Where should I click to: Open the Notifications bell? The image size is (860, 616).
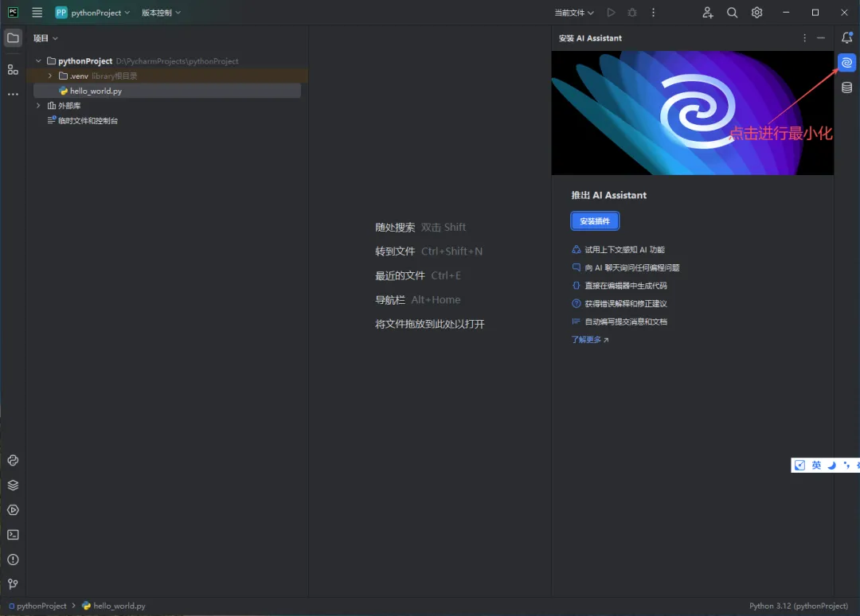coord(846,38)
